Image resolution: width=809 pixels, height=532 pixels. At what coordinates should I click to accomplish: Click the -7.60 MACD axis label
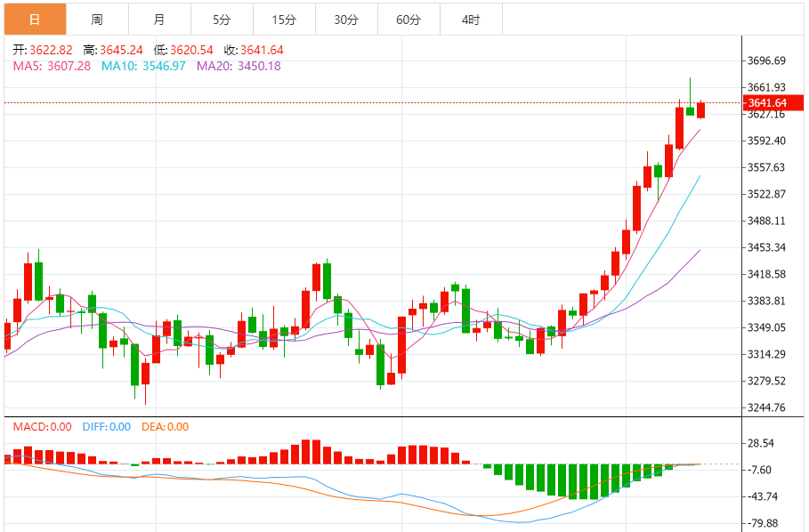761,470
